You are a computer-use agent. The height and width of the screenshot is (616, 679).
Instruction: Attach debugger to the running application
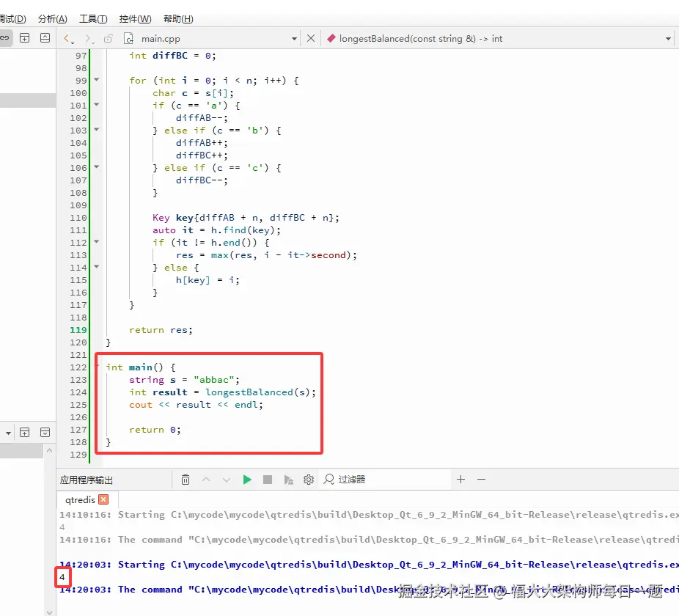(x=288, y=480)
